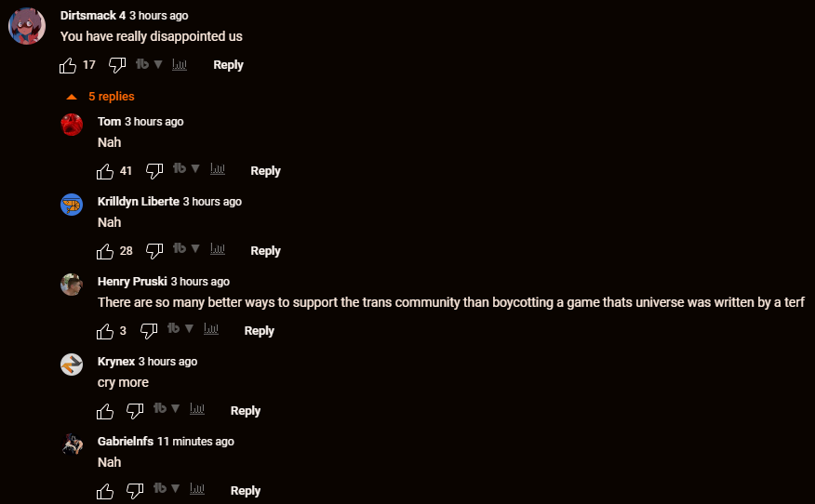Screen dimensions: 815x504
Task: Open dropdown arrow on Krilldyn Liberte's reply
Action: 195,248
